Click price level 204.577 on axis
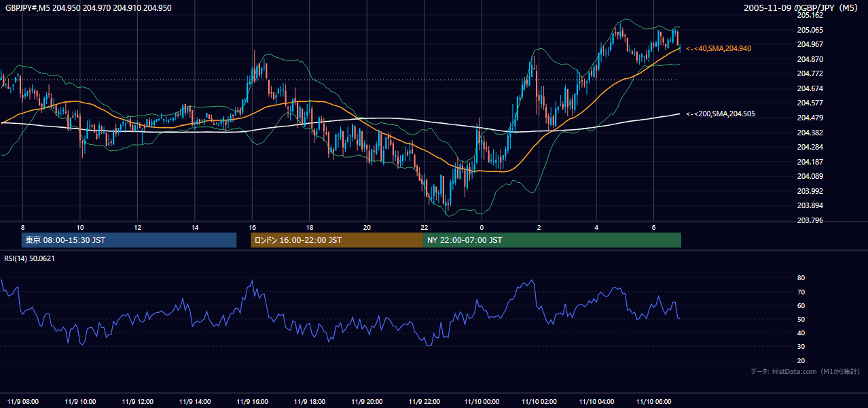The height and width of the screenshot is (408, 868). click(810, 103)
